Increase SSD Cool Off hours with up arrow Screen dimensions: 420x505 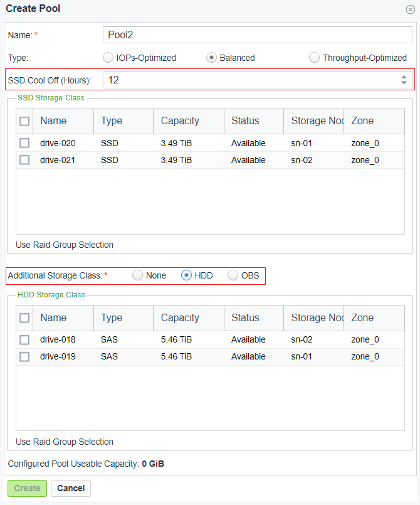tap(404, 77)
